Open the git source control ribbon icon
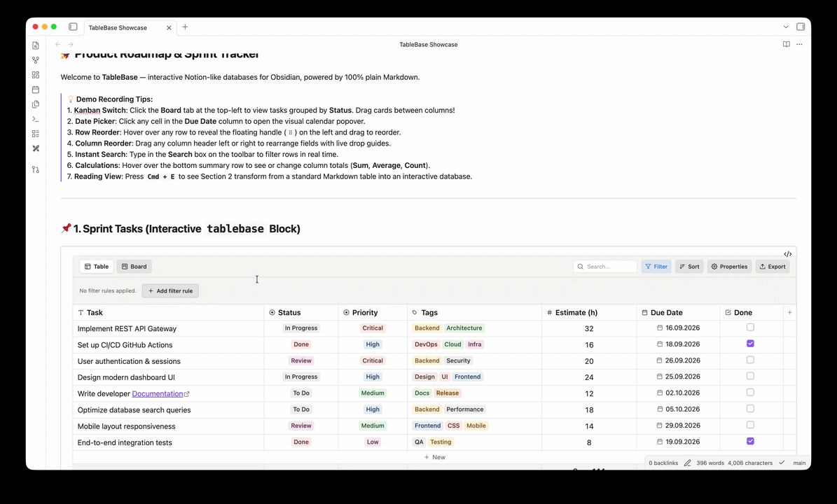 36,169
